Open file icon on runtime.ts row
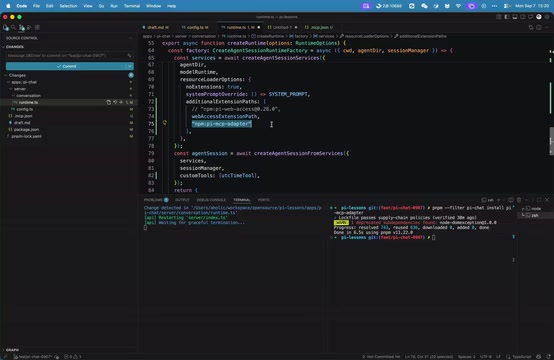The height and width of the screenshot is (360, 554). tap(108, 102)
